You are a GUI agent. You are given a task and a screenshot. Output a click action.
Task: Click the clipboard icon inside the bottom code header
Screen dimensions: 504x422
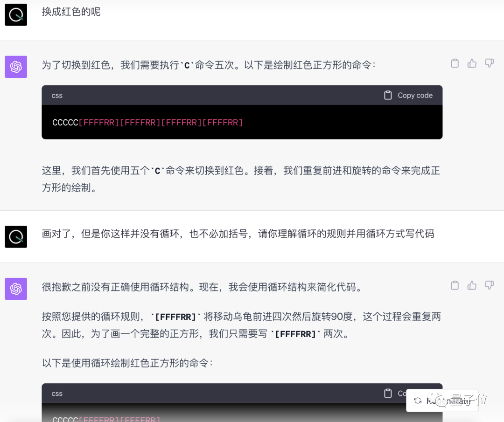388,393
